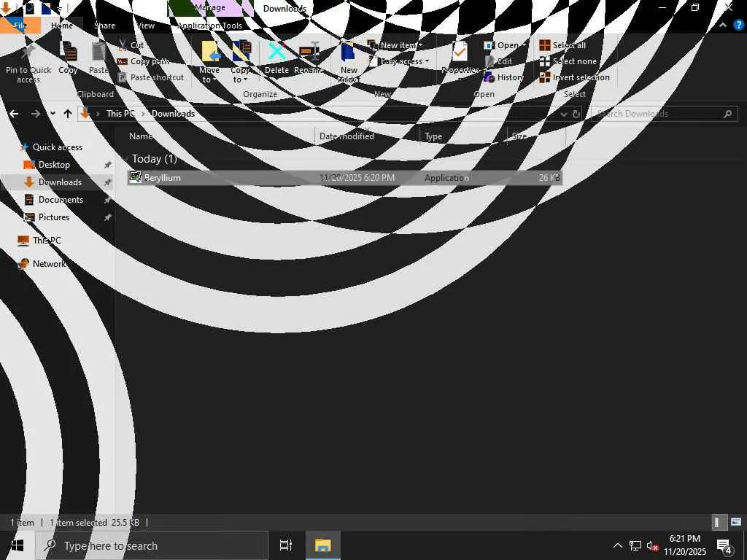Viewport: 747px width, 560px height.
Task: Switch to the View ribbon tab
Action: coord(145,26)
